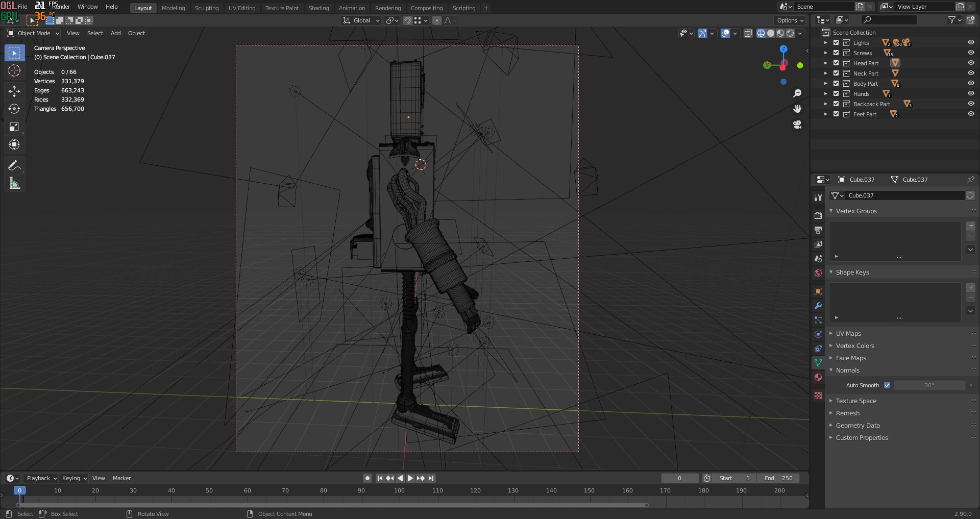Open the Add menu in viewport header

(x=115, y=33)
